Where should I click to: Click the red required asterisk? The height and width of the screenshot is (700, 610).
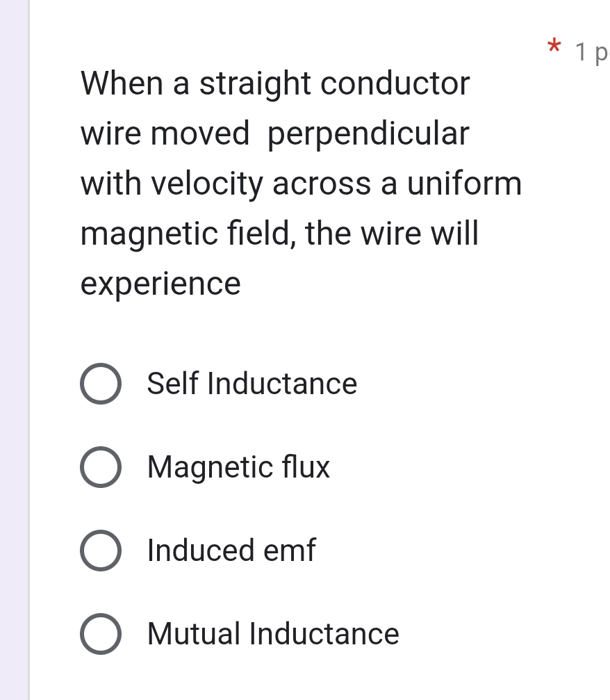[x=554, y=47]
